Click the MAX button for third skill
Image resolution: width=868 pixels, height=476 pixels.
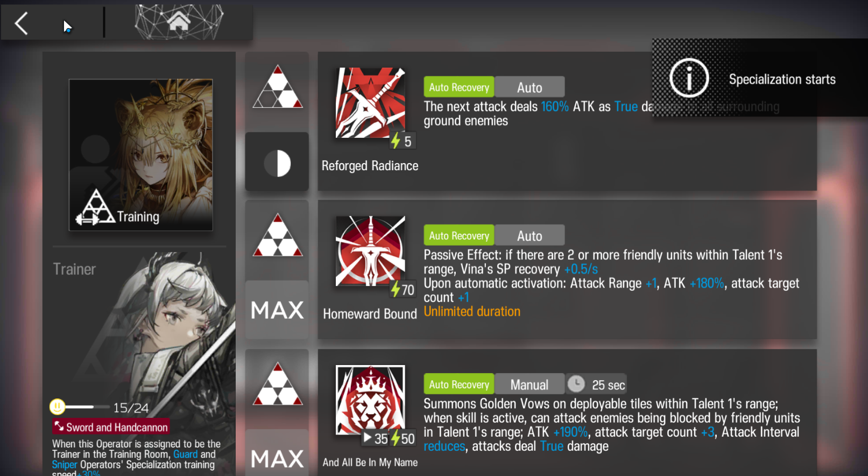(x=277, y=457)
